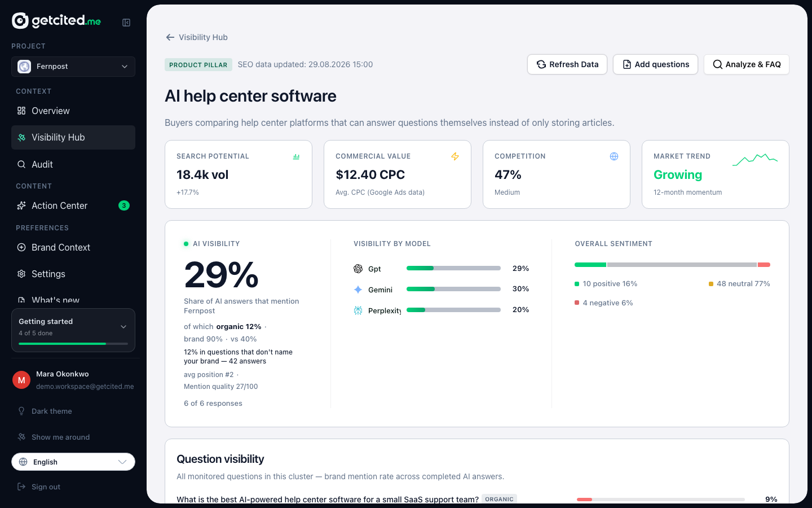Open Settings from the sidebar
The image size is (812, 508).
[x=73, y=274]
